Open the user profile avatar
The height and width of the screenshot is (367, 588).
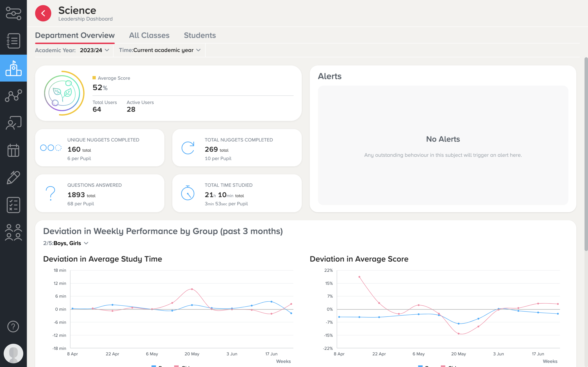coord(13,353)
